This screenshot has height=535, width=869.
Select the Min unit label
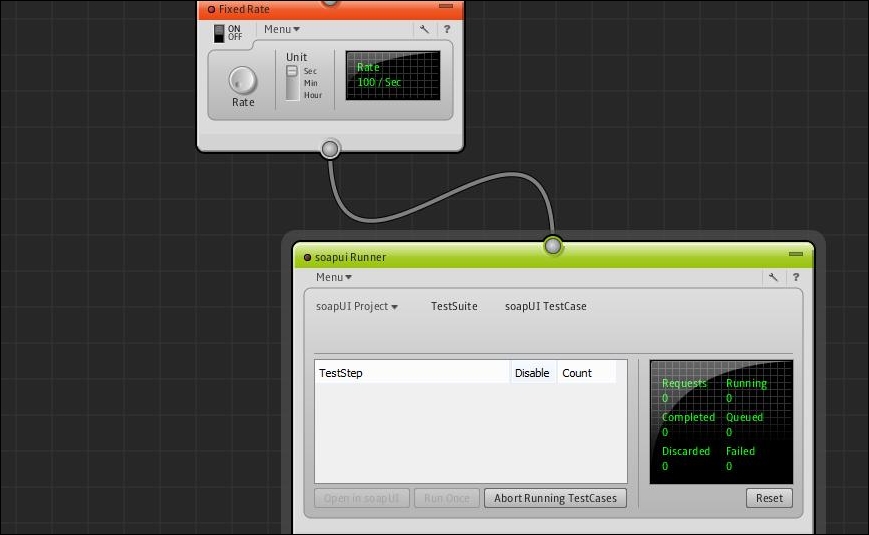(310, 83)
